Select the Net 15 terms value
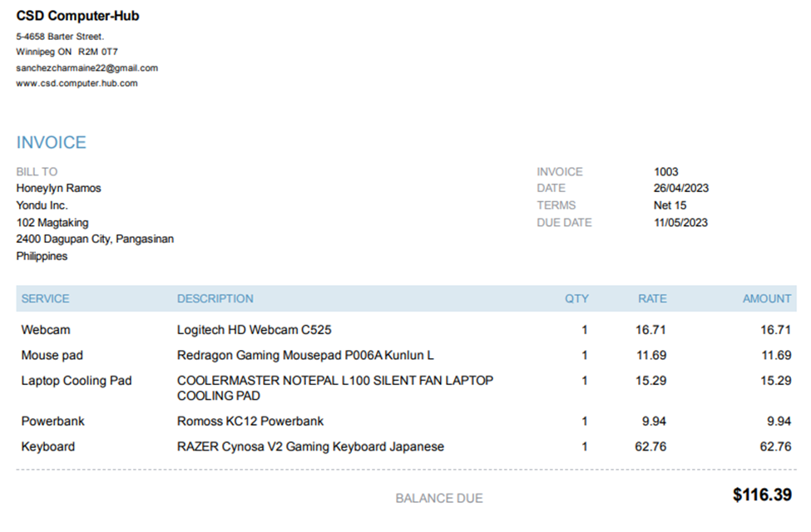This screenshot has height=532, width=811. [670, 205]
